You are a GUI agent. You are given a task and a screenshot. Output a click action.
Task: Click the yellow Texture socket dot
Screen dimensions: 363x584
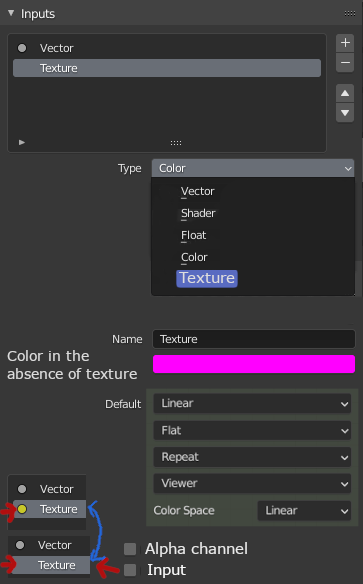tap(22, 509)
